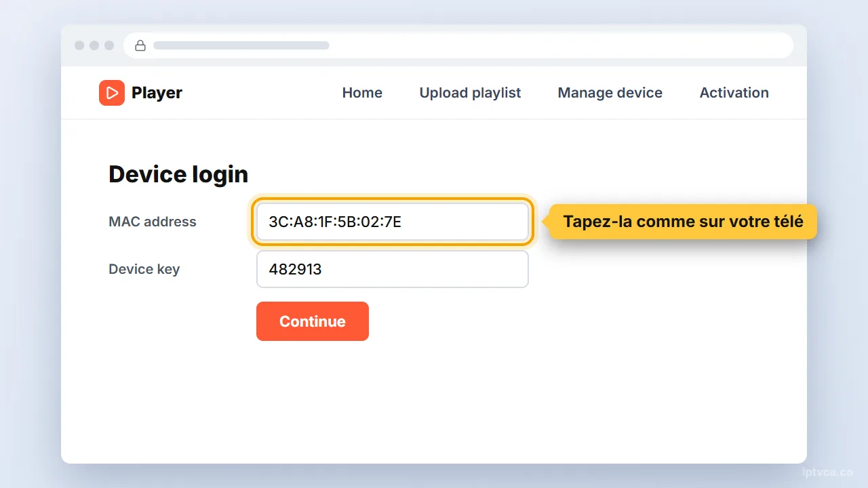The height and width of the screenshot is (488, 868).
Task: Click the MAC address label
Action: tap(153, 222)
